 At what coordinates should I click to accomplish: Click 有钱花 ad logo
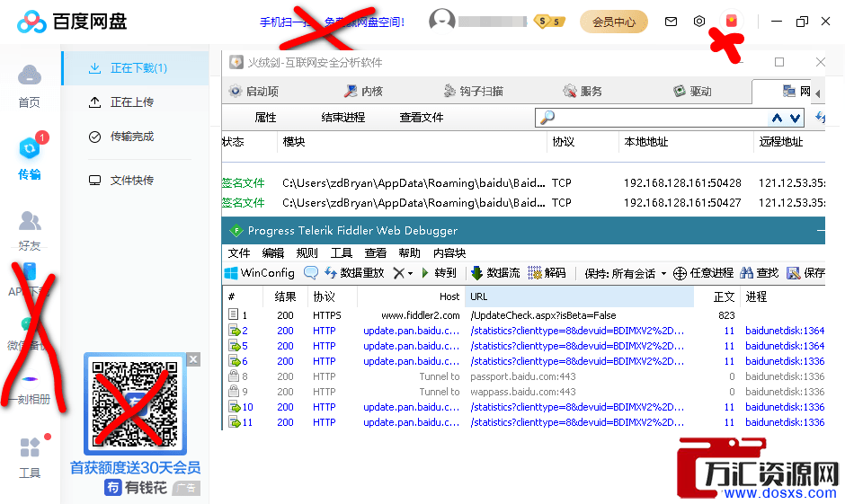pyautogui.click(x=136, y=488)
